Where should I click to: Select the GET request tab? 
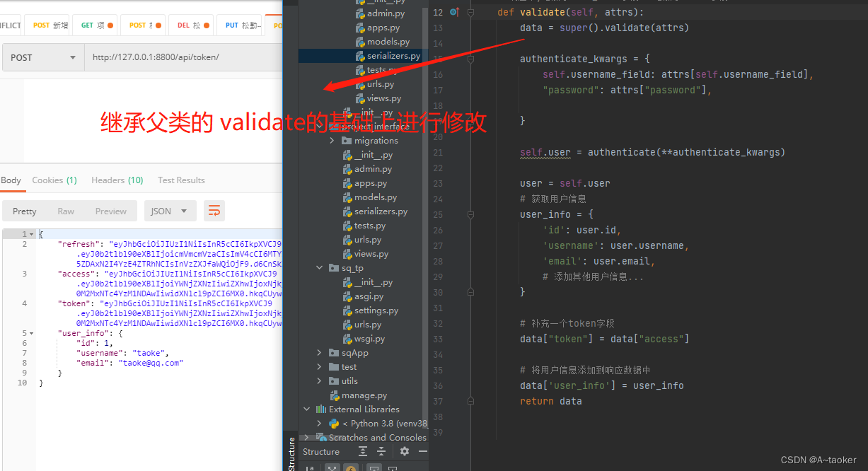(95, 24)
